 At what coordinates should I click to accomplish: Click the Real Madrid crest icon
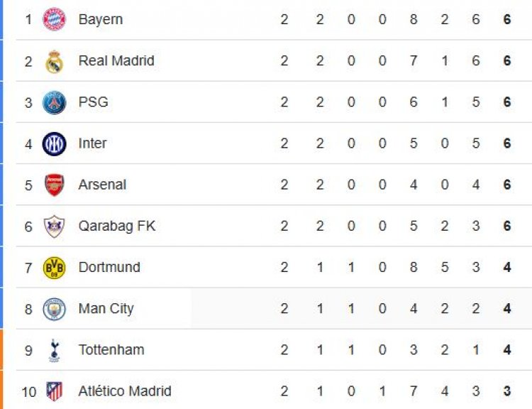55,61
